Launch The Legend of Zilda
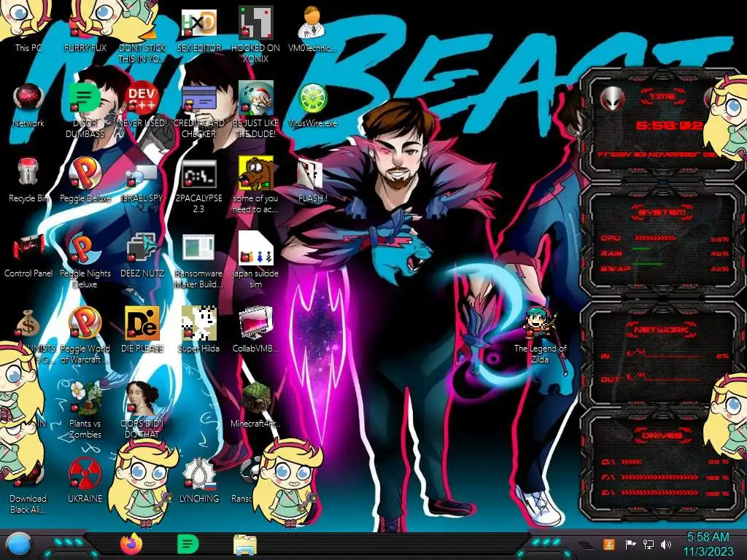 click(540, 336)
